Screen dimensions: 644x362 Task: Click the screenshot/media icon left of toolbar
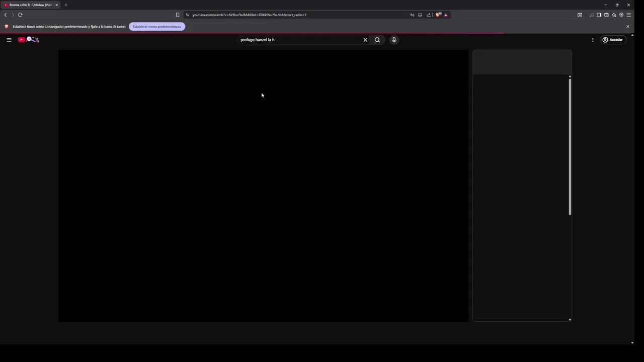tap(580, 15)
